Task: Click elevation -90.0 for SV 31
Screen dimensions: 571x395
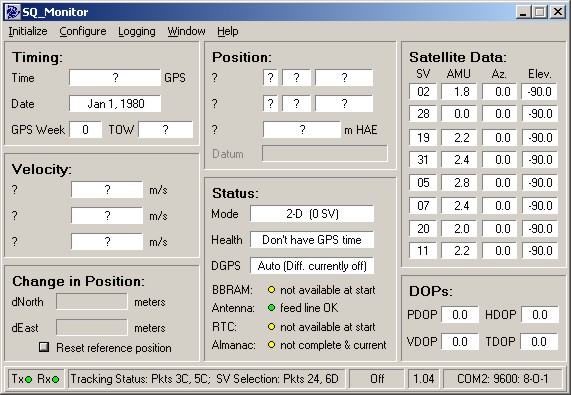Action: (x=540, y=159)
